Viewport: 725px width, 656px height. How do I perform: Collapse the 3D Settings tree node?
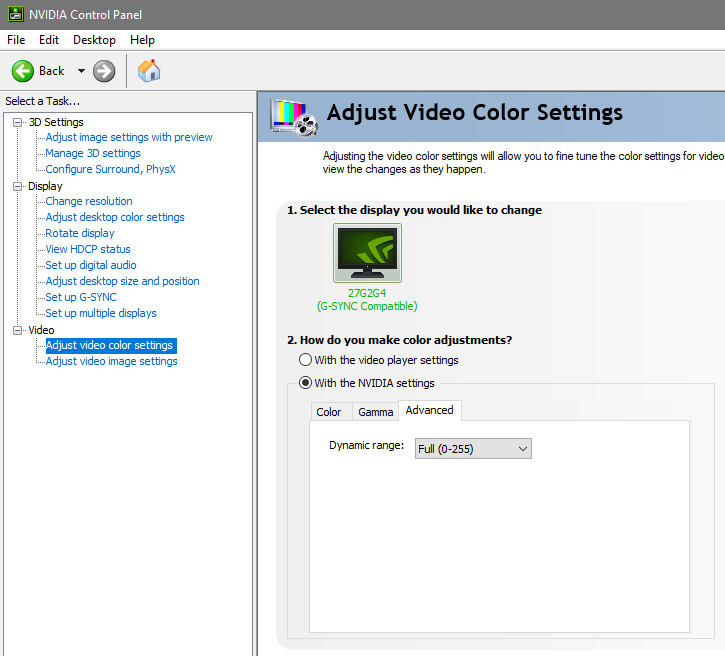pos(18,123)
